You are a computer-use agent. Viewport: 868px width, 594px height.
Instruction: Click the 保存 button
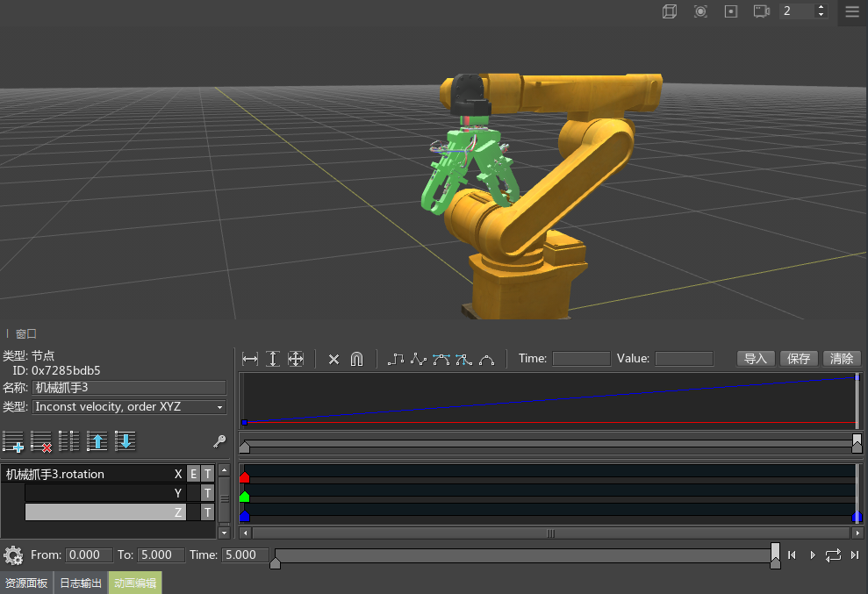799,359
